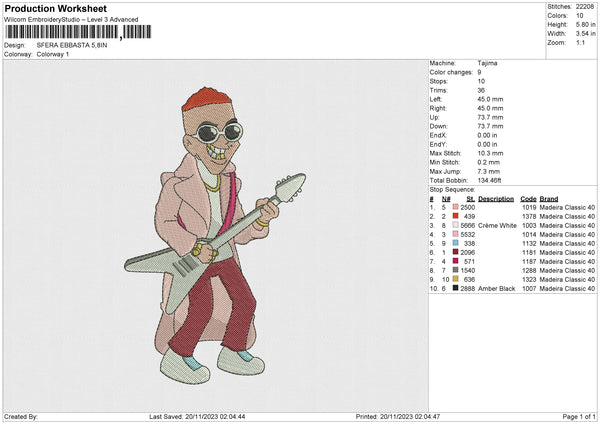The height and width of the screenshot is (424, 600).
Task: Click the Wilcom EmbroideryStudio – Level 3 Advanced text
Action: click(71, 20)
